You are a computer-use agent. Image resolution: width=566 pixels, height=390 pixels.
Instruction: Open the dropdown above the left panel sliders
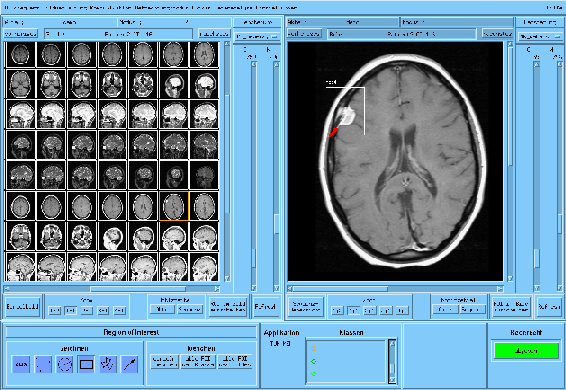click(257, 36)
